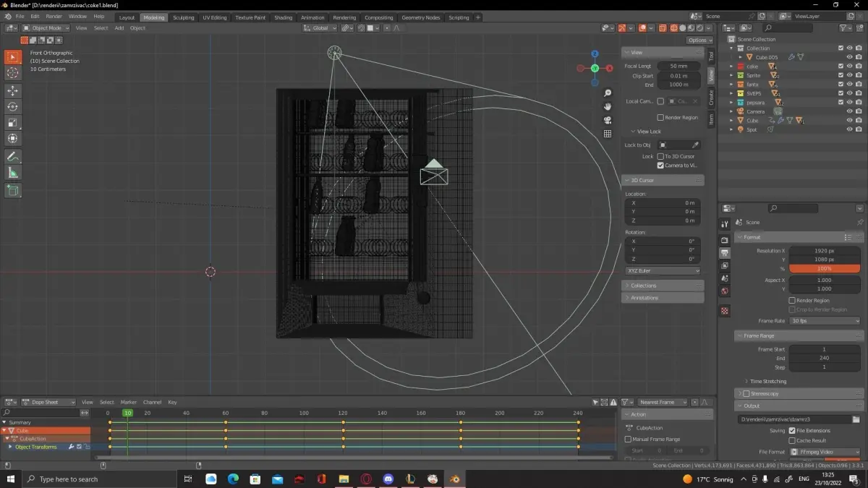Select the Move tool in the toolbar

point(13,90)
